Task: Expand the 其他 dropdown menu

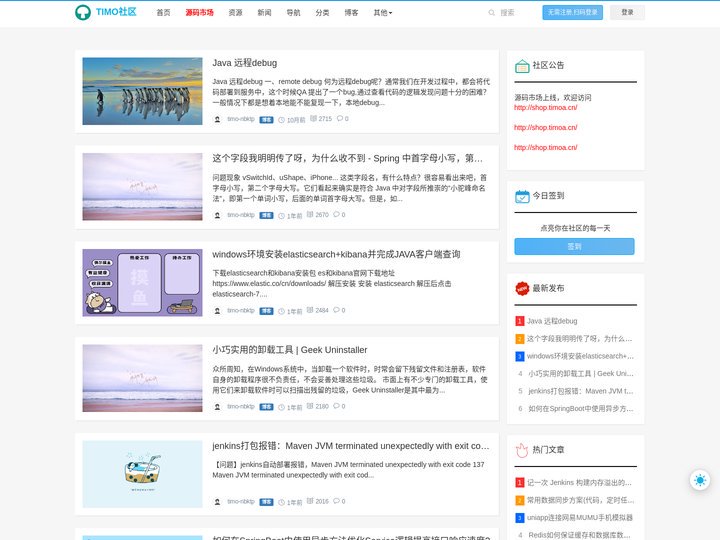Action: coord(382,13)
